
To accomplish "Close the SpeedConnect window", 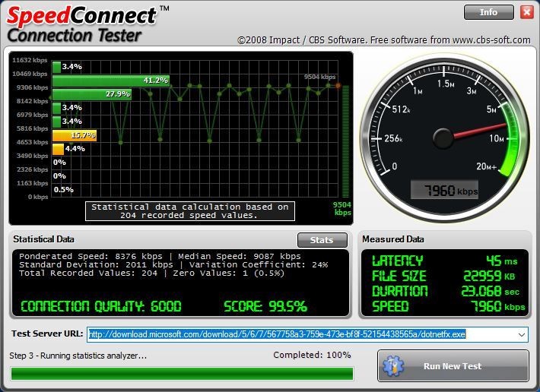I will (526, 12).
